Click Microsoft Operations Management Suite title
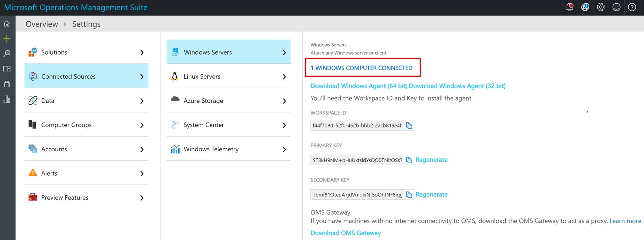 click(76, 7)
